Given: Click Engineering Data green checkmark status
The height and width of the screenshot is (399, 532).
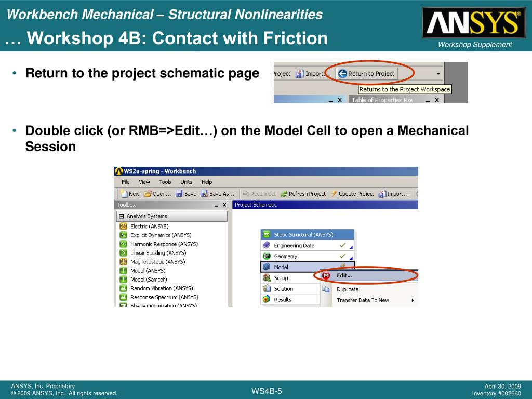Looking at the screenshot, I should [x=343, y=245].
